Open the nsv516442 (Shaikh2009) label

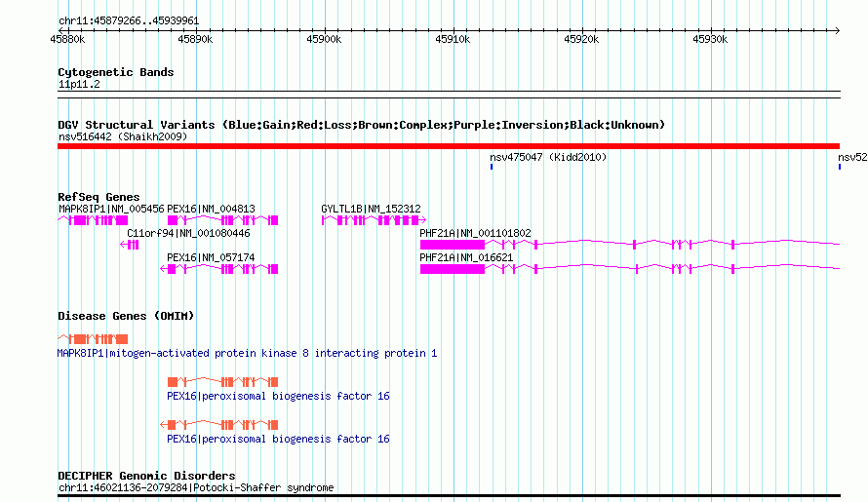tap(123, 136)
